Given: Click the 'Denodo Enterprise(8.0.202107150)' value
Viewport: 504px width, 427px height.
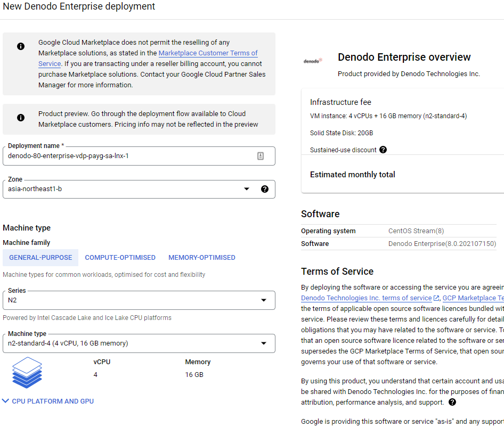Looking at the screenshot, I should pos(442,243).
